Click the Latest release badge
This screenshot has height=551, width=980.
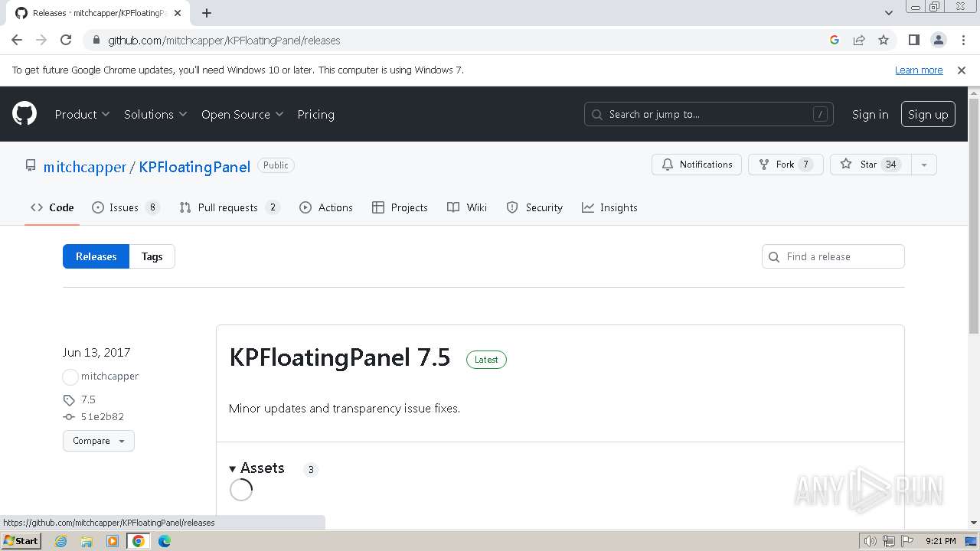(486, 360)
